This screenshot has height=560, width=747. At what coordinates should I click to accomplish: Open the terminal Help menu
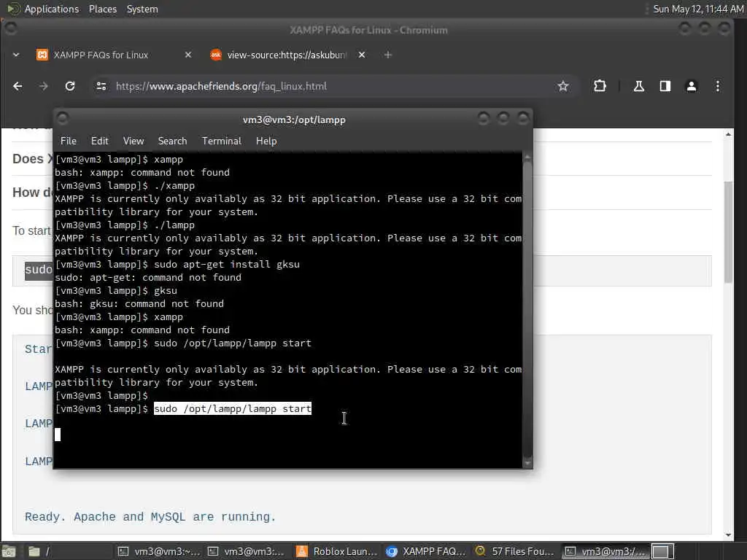(266, 141)
